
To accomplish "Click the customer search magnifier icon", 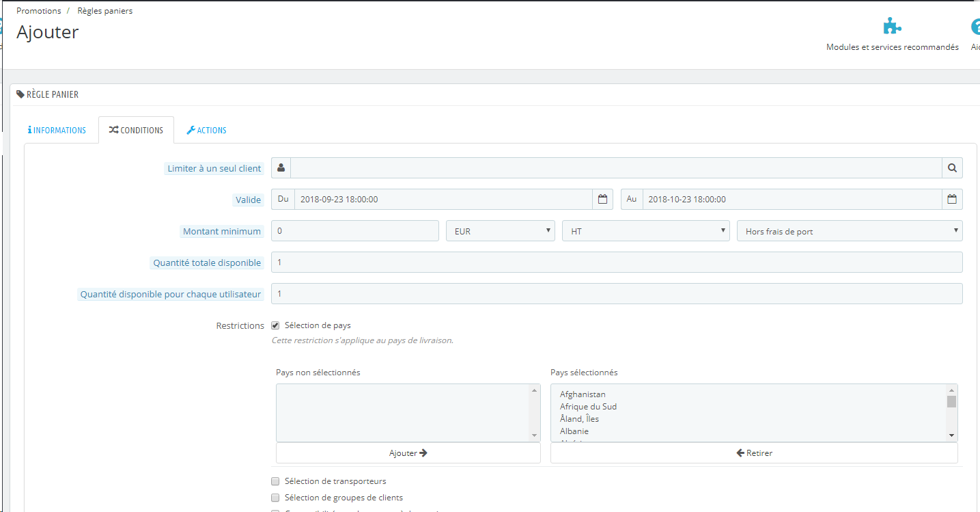I will pos(952,168).
